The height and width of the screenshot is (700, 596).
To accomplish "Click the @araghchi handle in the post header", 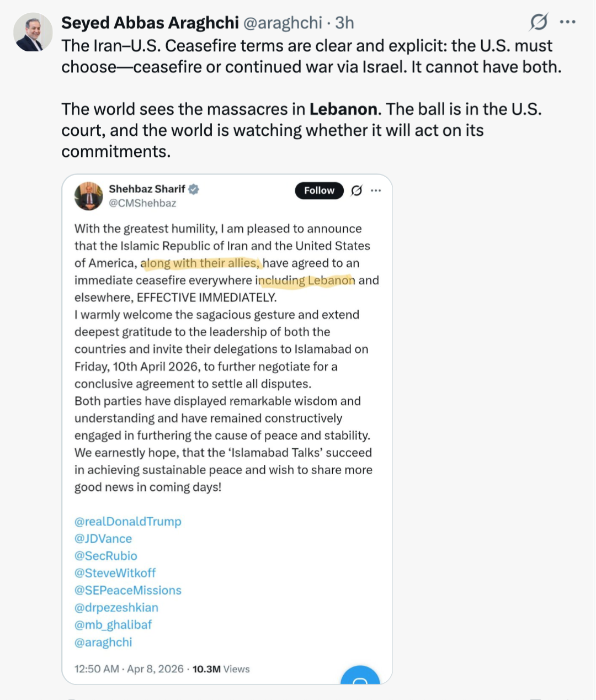I will [x=283, y=23].
